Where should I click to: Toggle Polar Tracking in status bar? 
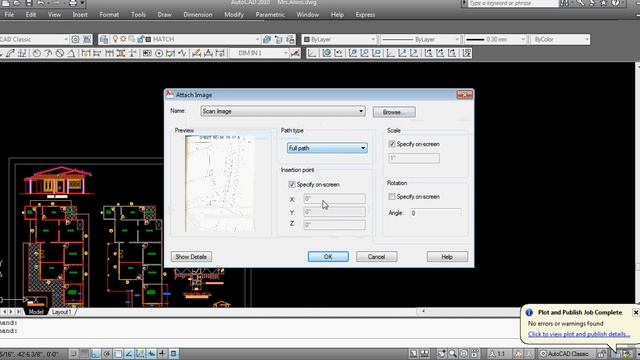tap(107, 354)
